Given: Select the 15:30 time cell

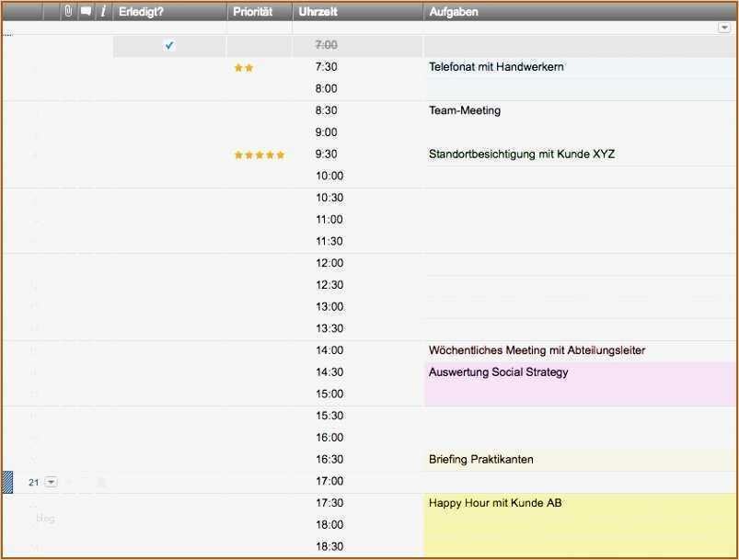Looking at the screenshot, I should tap(358, 416).
